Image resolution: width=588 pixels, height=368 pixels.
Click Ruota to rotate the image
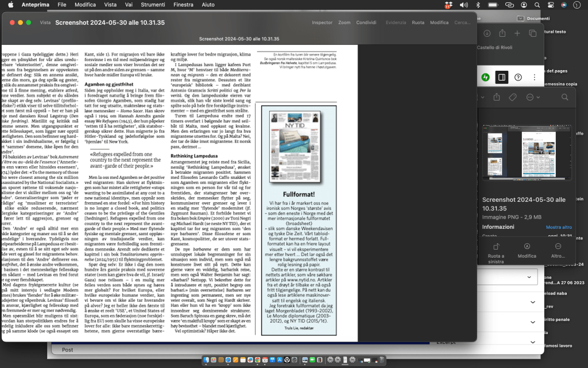pyautogui.click(x=418, y=22)
